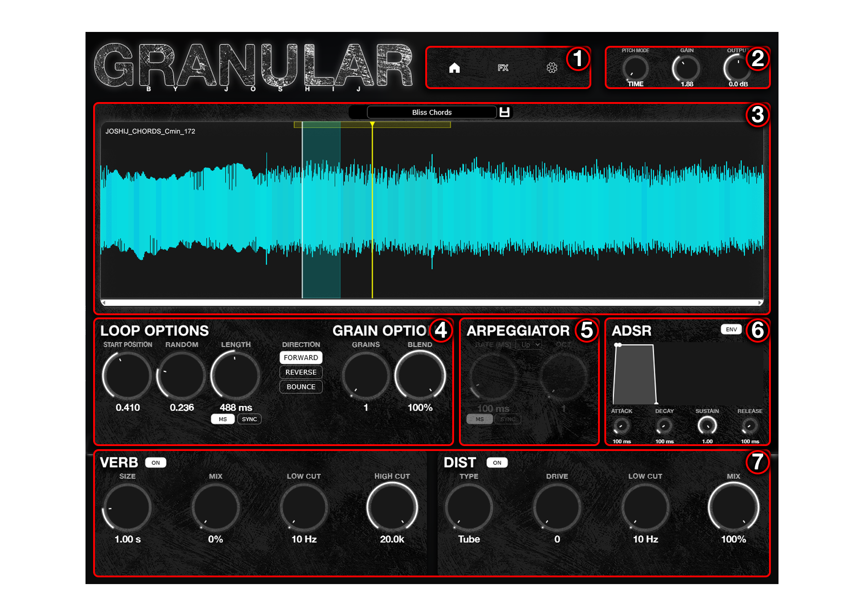Disable the DIST effect

pos(497,462)
